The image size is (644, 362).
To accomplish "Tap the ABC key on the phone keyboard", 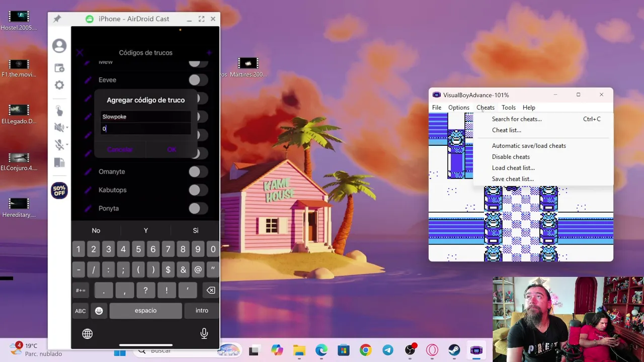I will point(80,311).
